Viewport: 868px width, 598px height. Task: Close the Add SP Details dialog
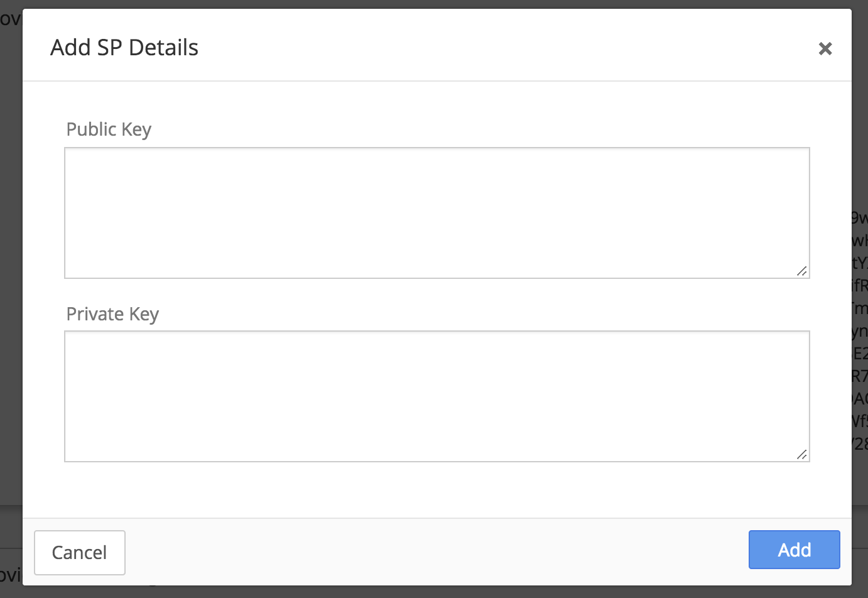tap(825, 48)
